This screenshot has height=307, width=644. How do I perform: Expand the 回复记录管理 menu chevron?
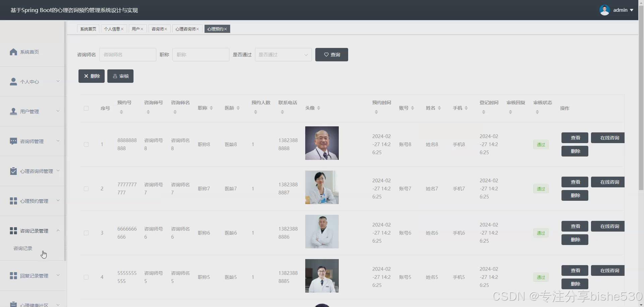(58, 275)
